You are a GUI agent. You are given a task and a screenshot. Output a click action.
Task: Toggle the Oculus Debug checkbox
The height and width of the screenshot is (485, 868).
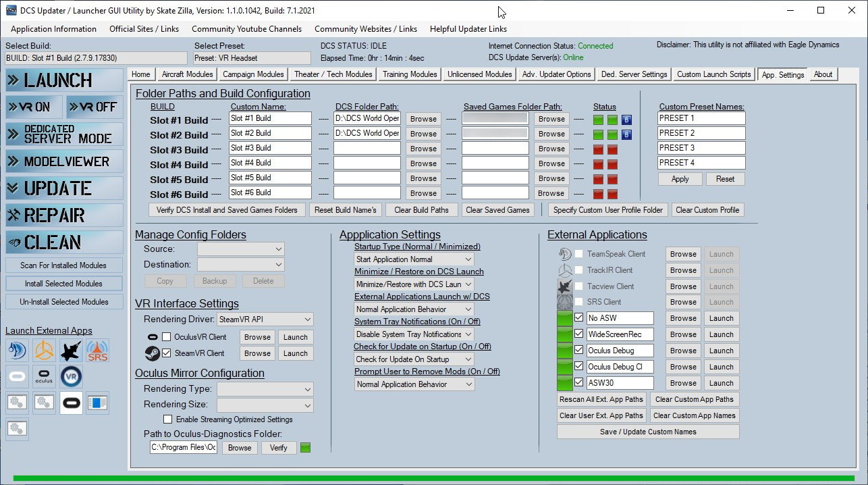[578, 351]
